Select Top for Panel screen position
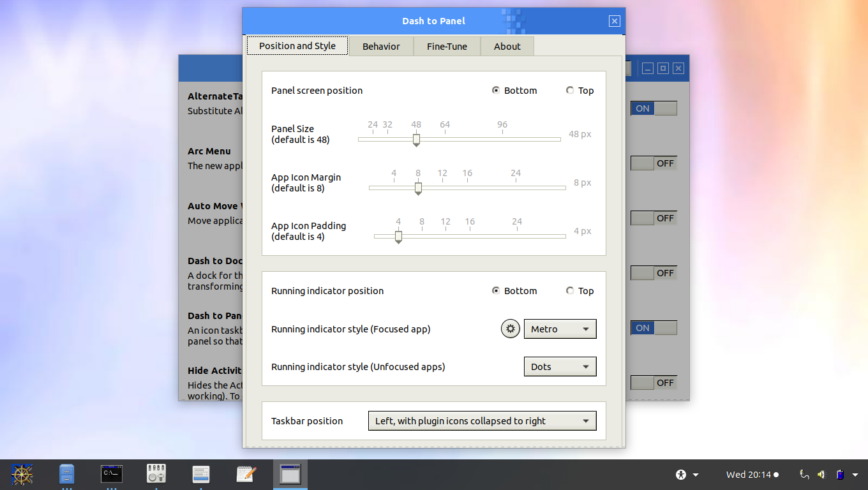868x490 pixels. click(x=580, y=91)
